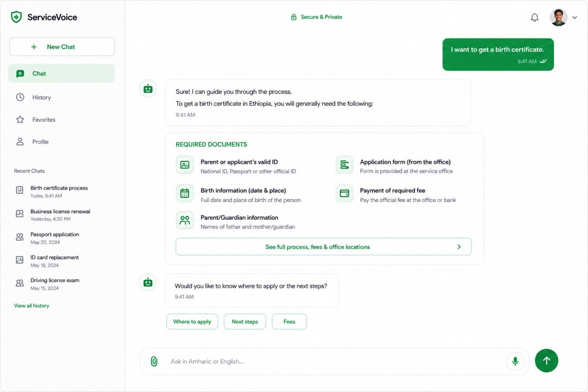Click the bot avatar beside the Would you like message
588x392 pixels.
[x=148, y=282]
